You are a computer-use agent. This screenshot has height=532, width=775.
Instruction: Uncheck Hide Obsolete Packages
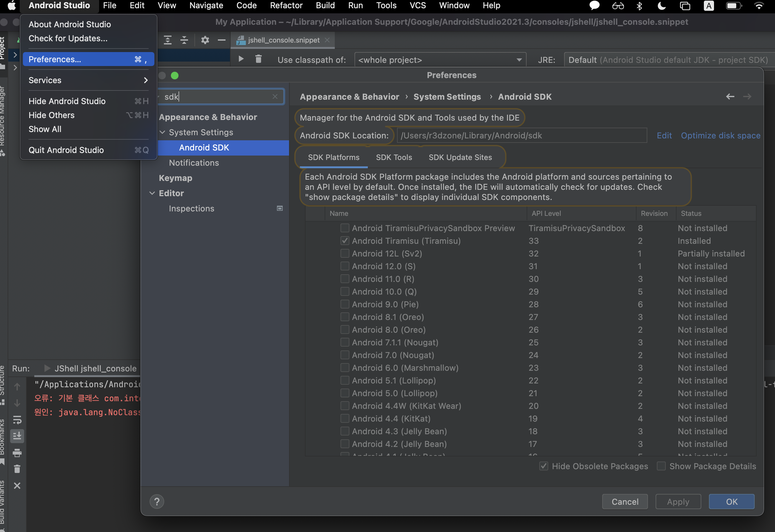[x=543, y=466]
